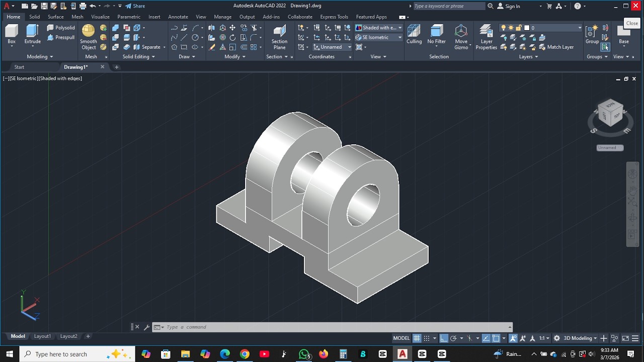Select the Box modeling tool
Image resolution: width=644 pixels, height=362 pixels.
[x=12, y=35]
